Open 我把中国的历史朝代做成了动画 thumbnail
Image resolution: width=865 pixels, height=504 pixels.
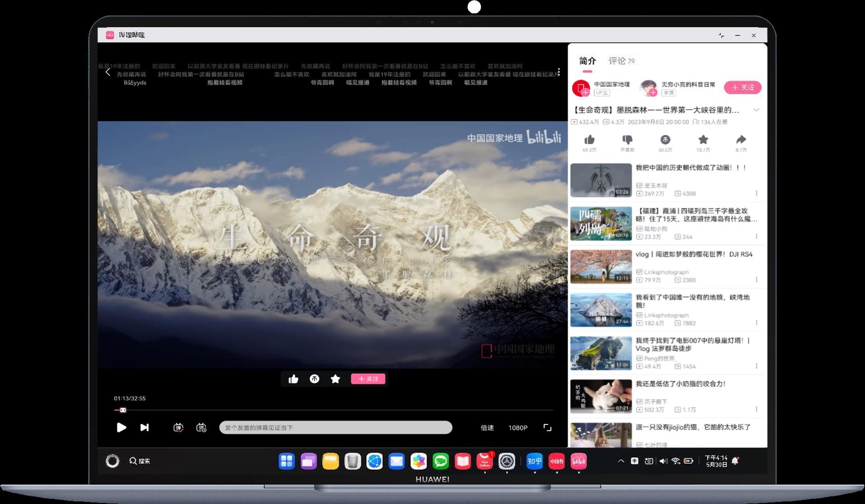pos(601,180)
